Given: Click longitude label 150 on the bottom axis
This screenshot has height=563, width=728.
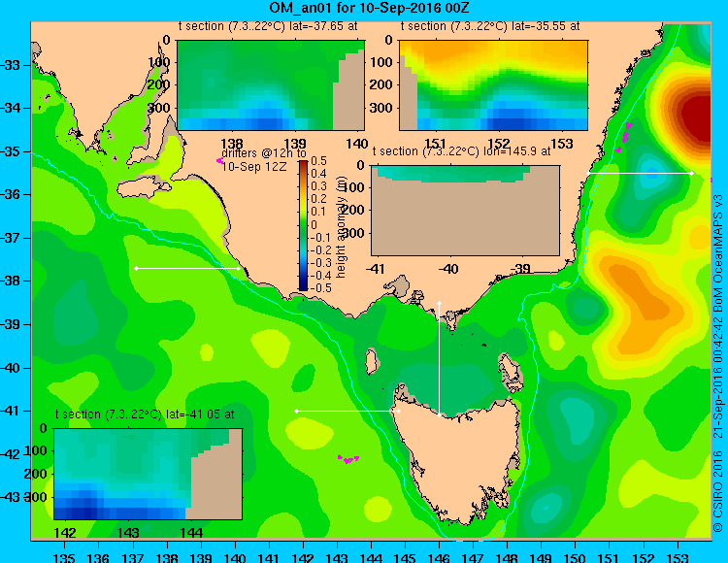Looking at the screenshot, I should click(x=576, y=557).
